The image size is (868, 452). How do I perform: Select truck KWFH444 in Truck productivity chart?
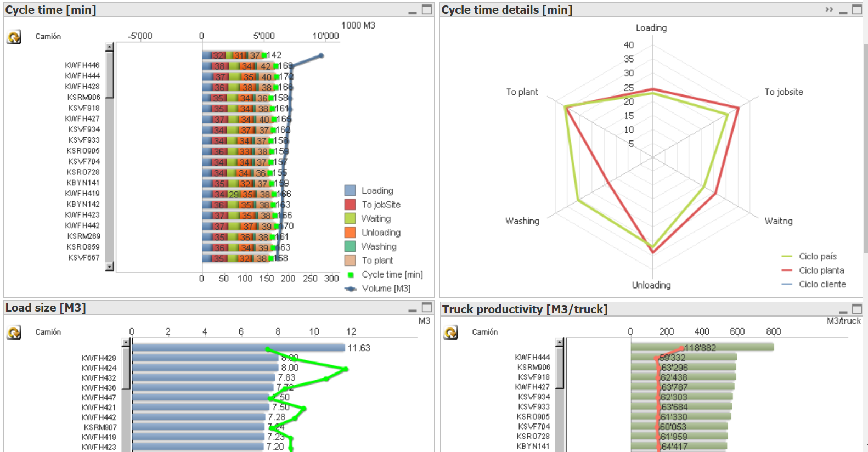click(532, 358)
